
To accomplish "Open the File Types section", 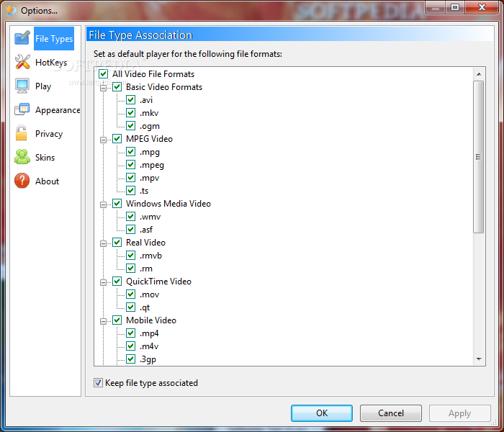I will (54, 39).
